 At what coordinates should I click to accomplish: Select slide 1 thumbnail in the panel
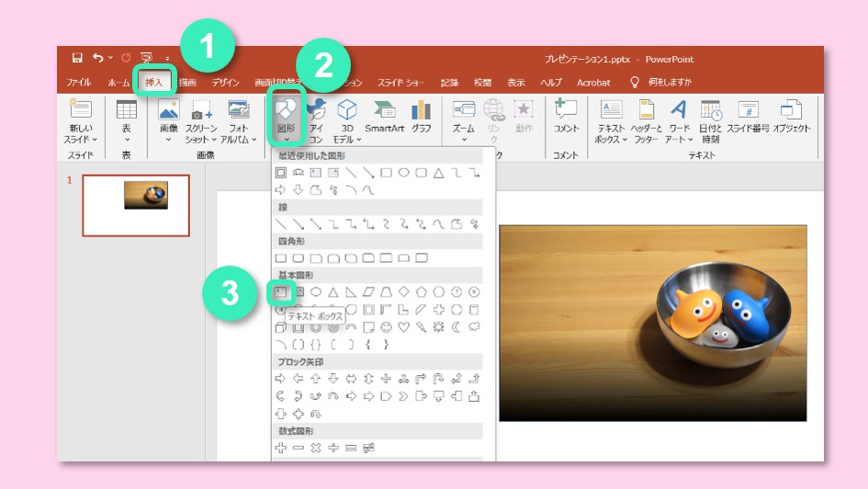136,206
